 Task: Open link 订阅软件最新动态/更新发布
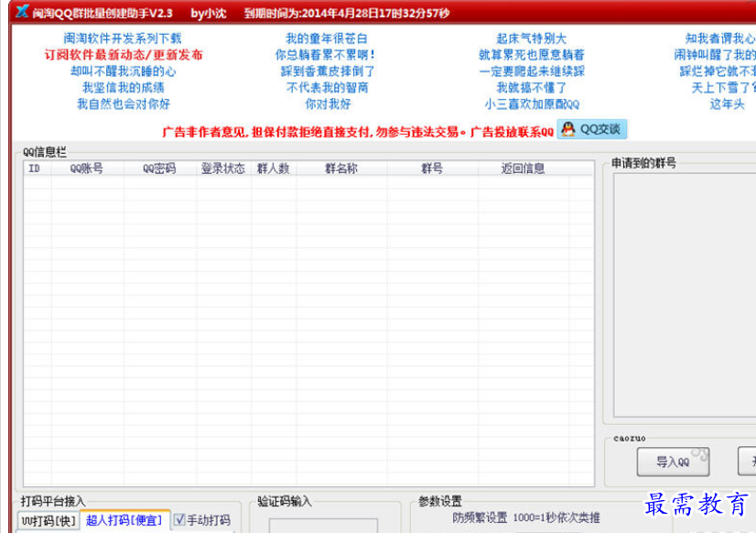[124, 55]
